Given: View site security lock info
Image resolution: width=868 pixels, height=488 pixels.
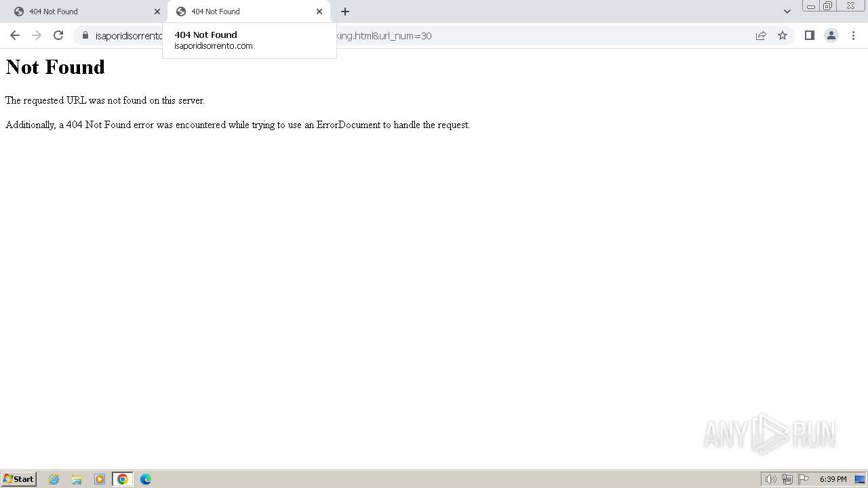Looking at the screenshot, I should pos(85,35).
